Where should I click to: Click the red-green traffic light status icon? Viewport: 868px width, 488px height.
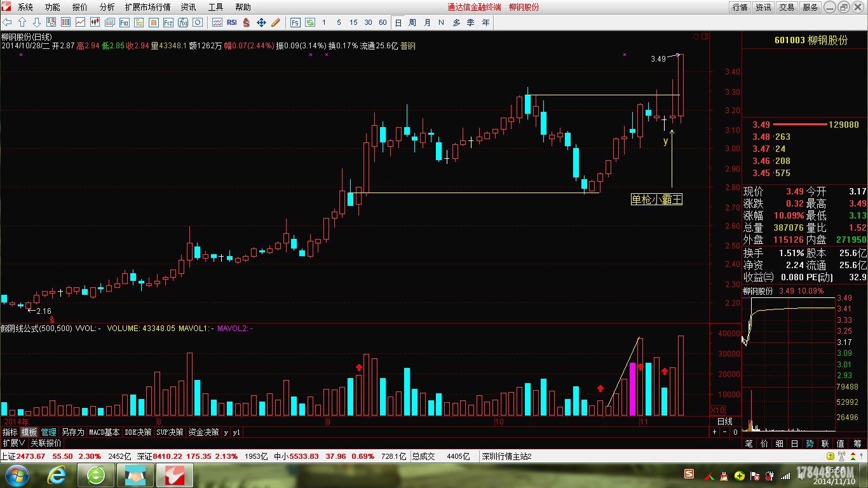(853, 456)
